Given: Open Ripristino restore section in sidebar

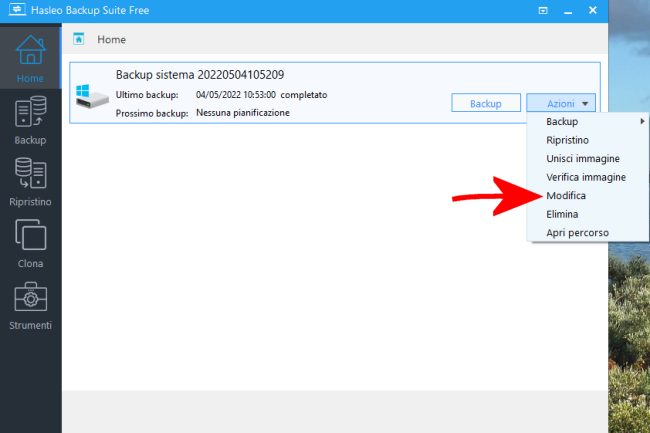Looking at the screenshot, I should pos(30,182).
